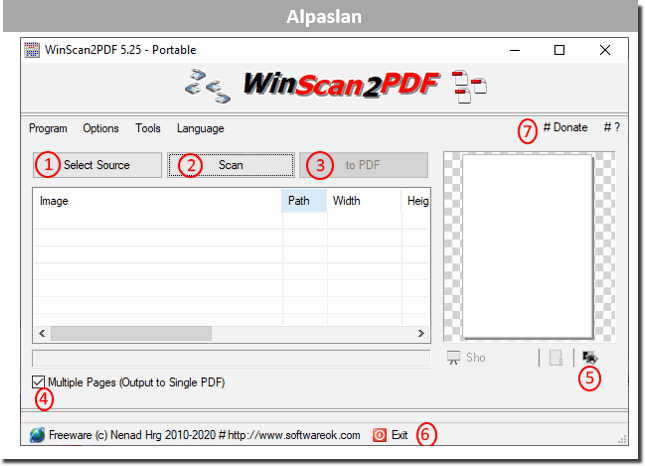
Task: Open the Program menu
Action: click(x=48, y=128)
